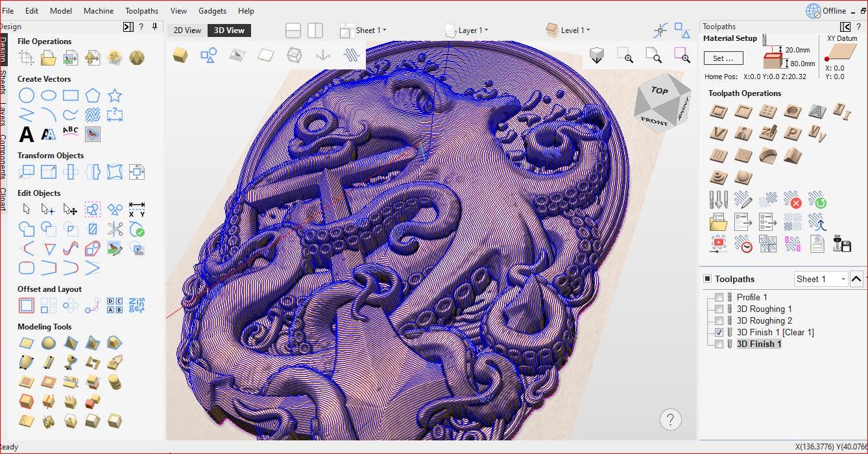Select the Draw Star tool
Screen dimensions: 868x454
point(115,96)
